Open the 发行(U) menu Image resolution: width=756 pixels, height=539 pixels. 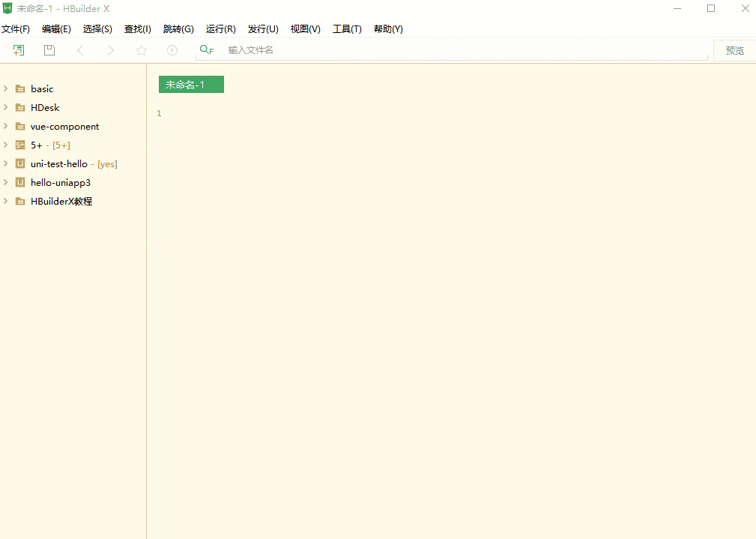tap(263, 29)
